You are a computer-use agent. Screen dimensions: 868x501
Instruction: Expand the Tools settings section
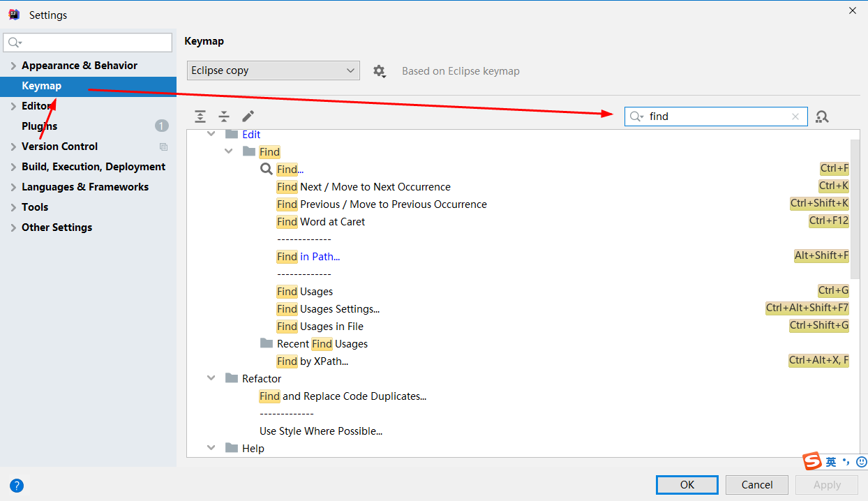[x=13, y=207]
